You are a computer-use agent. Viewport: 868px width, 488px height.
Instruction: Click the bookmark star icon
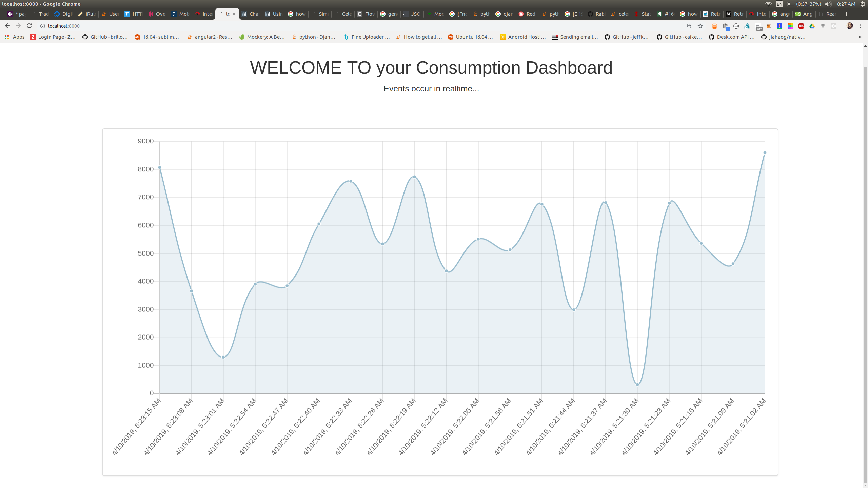pos(700,26)
